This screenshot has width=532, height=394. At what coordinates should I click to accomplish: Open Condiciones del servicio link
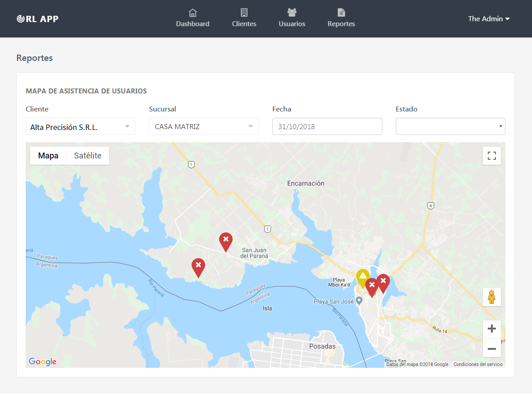pyautogui.click(x=478, y=365)
